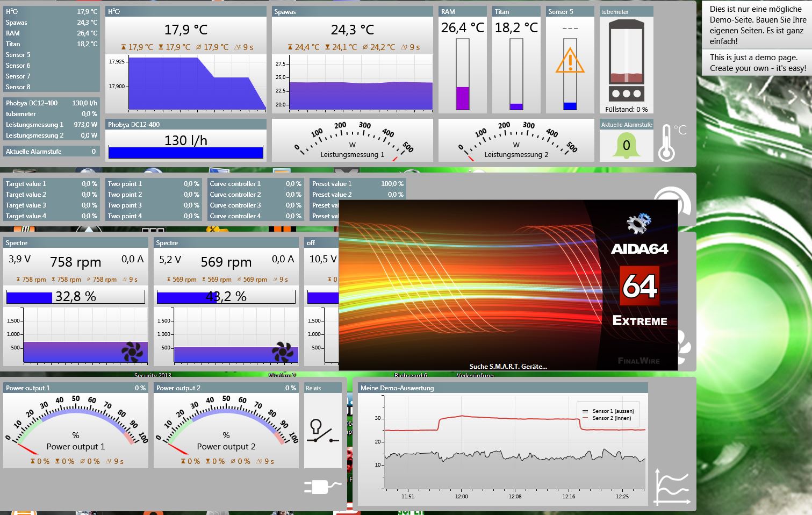This screenshot has width=812, height=515.
Task: Click the H²O temperature history chart
Action: (x=186, y=83)
